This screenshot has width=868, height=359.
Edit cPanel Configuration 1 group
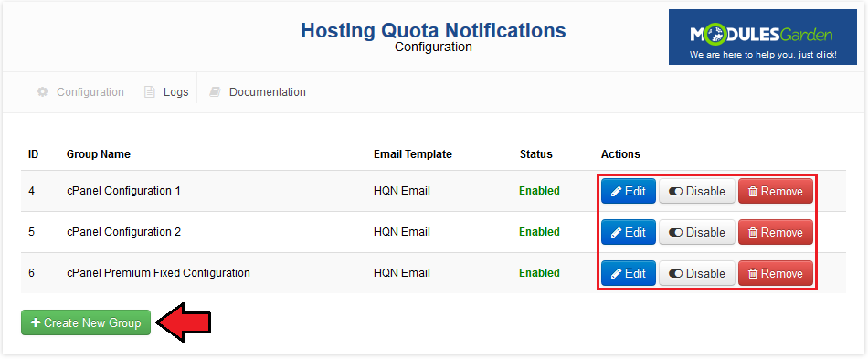(629, 192)
